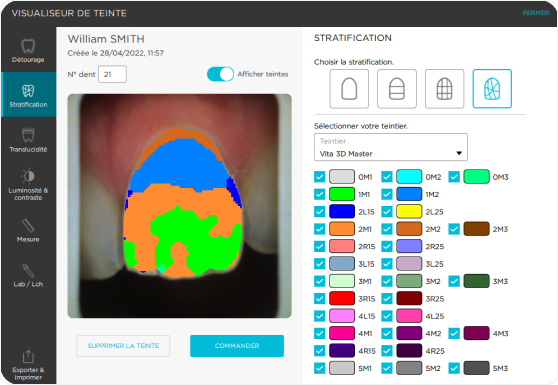
Task: Choose the single-zone tooth stratification icon
Action: click(x=349, y=89)
